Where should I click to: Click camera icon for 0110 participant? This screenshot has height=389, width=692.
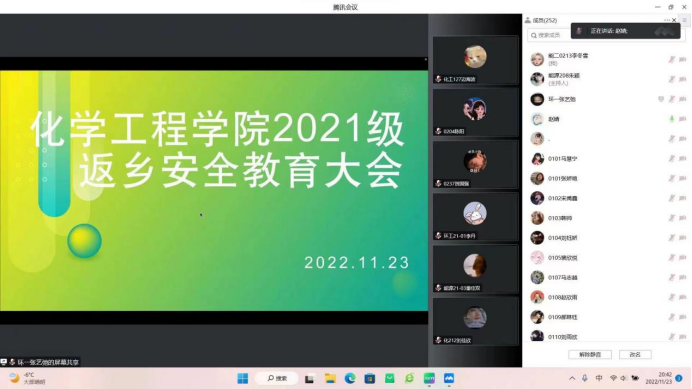682,337
